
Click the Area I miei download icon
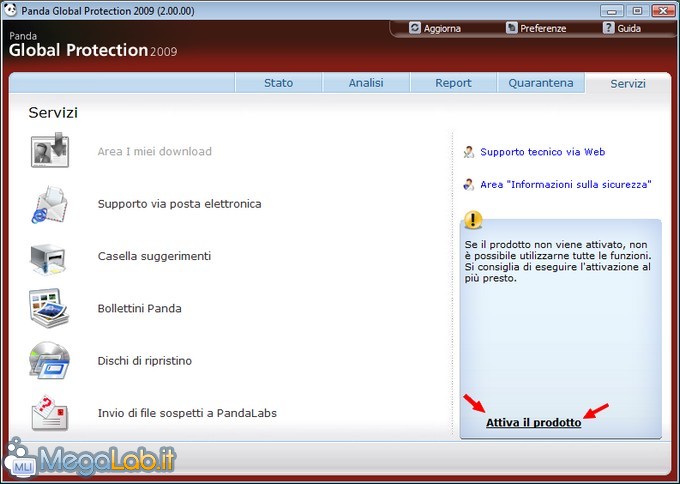coord(50,150)
